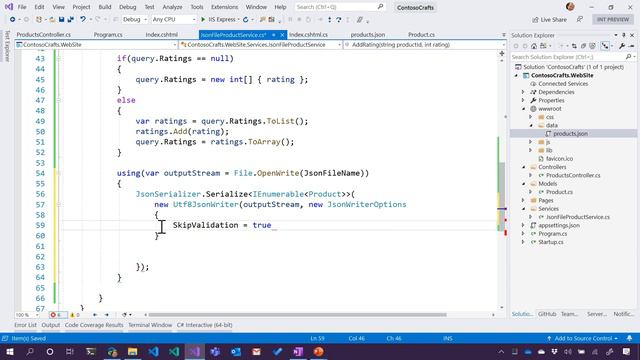
Task: Click the feedback icon next to Live Share
Action: tap(580, 19)
